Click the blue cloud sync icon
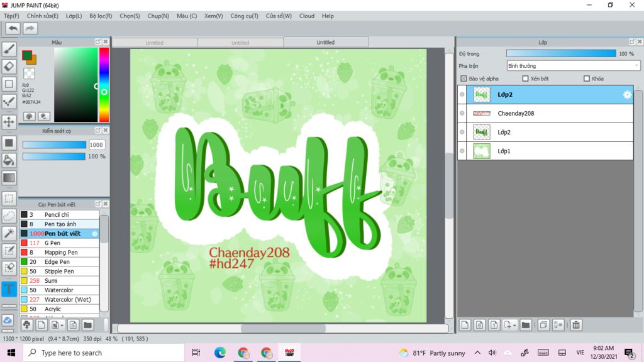This screenshot has width=644, height=362. click(8, 321)
